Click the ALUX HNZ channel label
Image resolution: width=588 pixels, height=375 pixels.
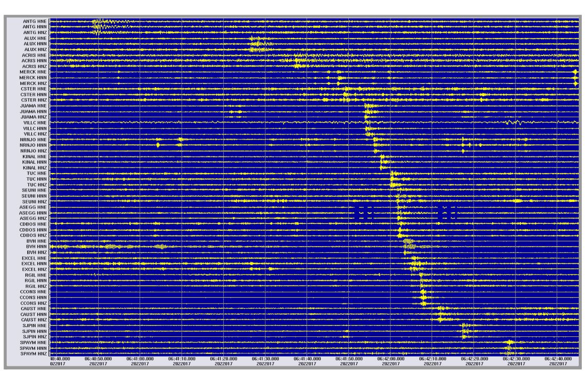coord(34,49)
